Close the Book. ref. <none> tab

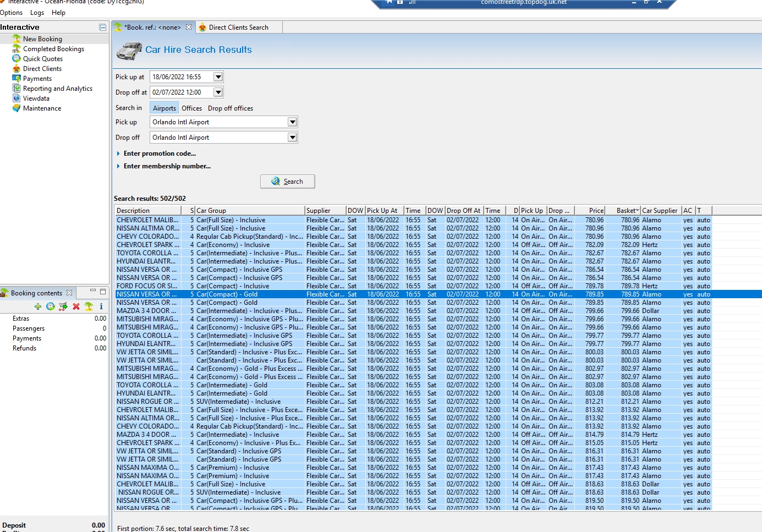(189, 27)
